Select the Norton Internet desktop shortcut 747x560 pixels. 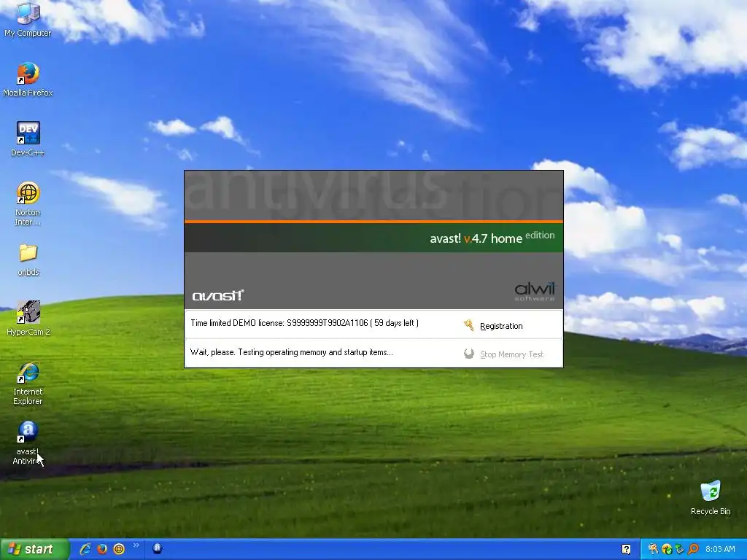tap(28, 204)
